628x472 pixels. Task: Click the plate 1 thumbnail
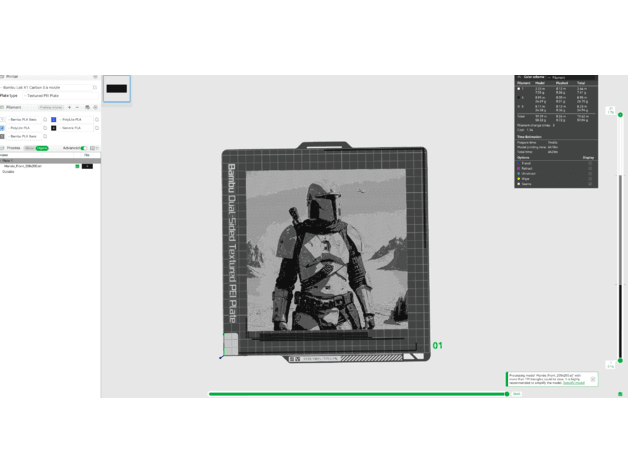click(x=117, y=89)
